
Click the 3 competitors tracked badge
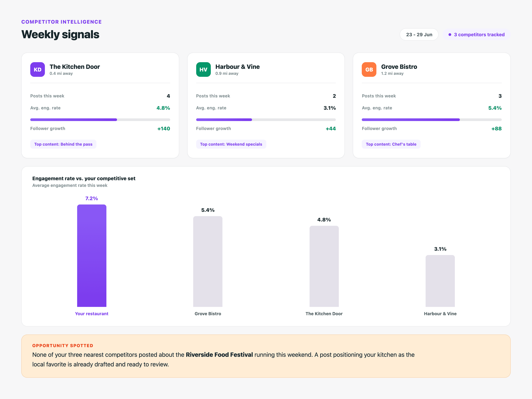pyautogui.click(x=476, y=35)
